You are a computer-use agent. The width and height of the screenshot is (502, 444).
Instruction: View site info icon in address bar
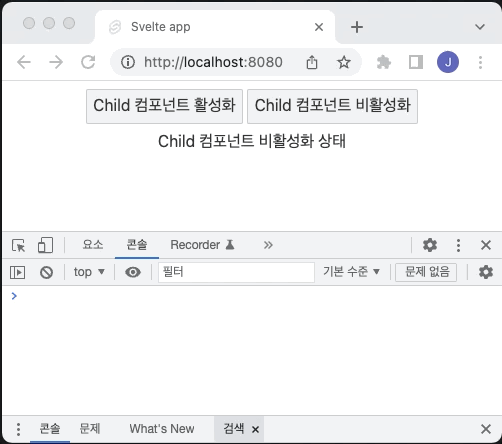[128, 62]
